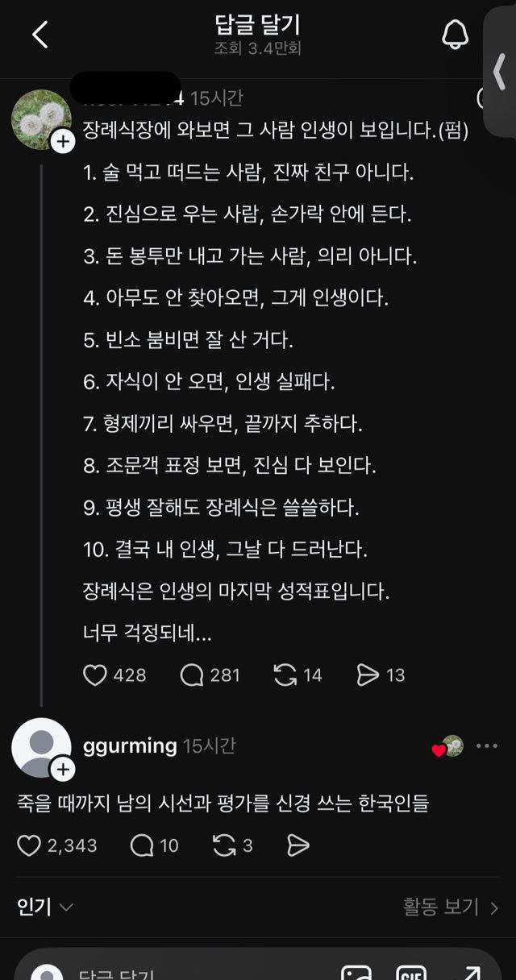Like ggurming's reply

click(x=30, y=845)
